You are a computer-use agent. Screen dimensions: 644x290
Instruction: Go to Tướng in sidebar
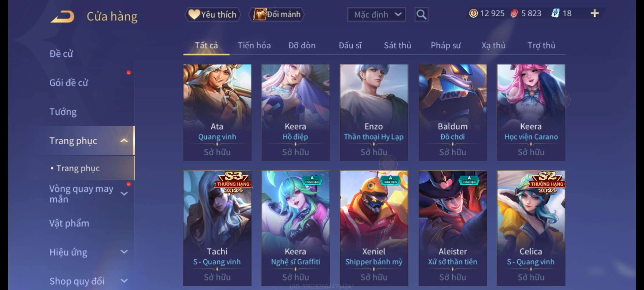(x=63, y=112)
